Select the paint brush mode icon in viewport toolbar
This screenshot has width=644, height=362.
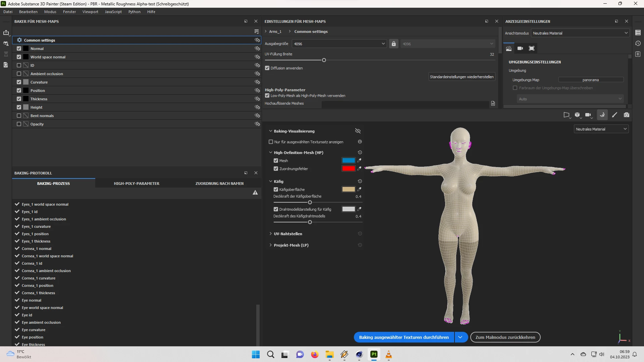coord(614,115)
